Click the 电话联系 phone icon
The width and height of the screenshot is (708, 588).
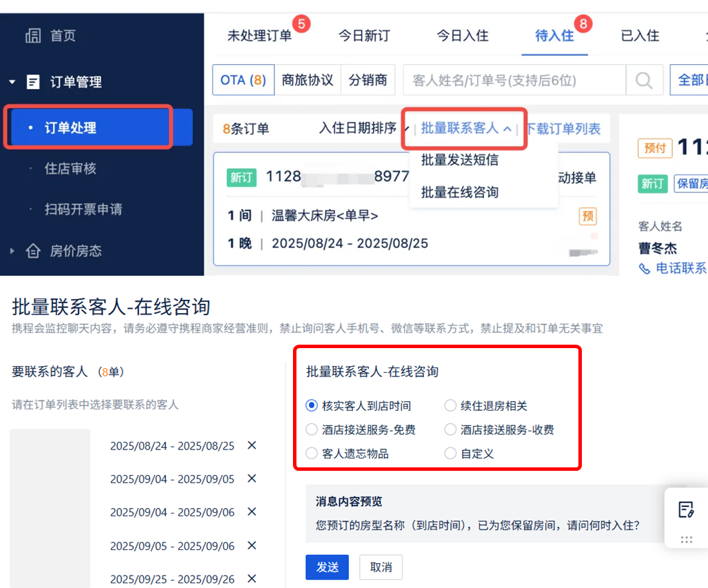[x=645, y=268]
